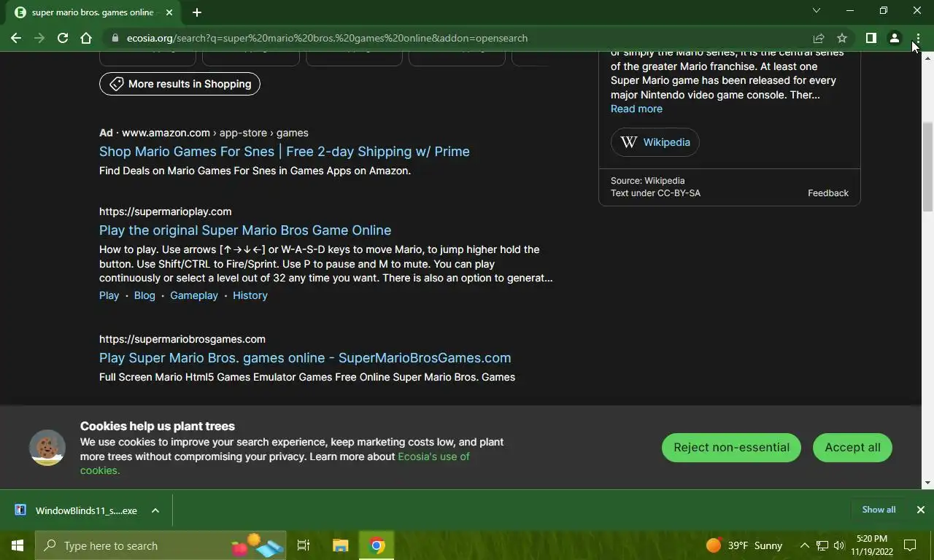This screenshot has height=560, width=934.
Task: Open More results in Shopping
Action: 180,84
